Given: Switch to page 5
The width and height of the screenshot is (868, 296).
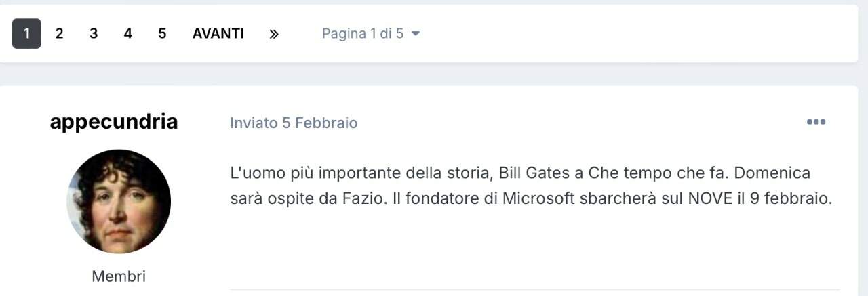Looking at the screenshot, I should [x=162, y=34].
